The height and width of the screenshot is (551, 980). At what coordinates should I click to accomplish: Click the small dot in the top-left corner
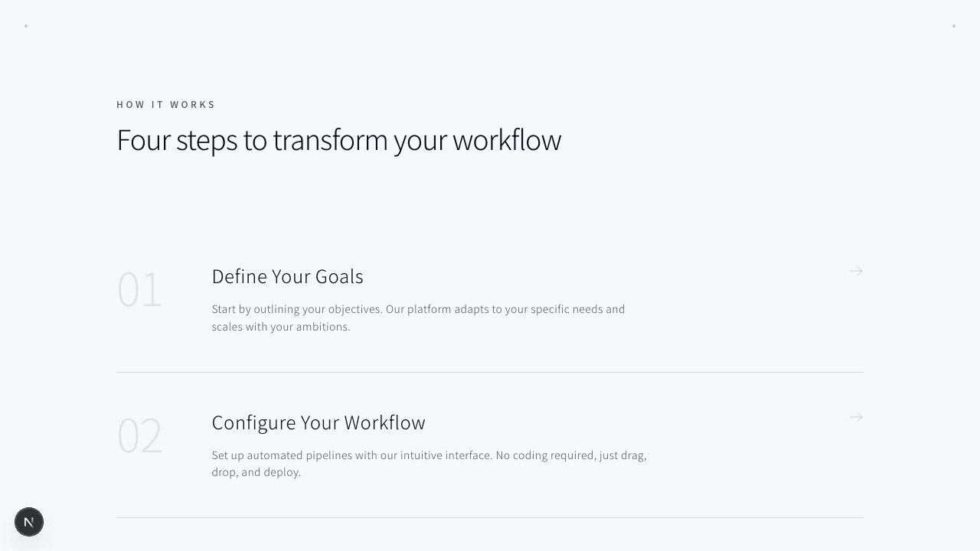[x=26, y=26]
